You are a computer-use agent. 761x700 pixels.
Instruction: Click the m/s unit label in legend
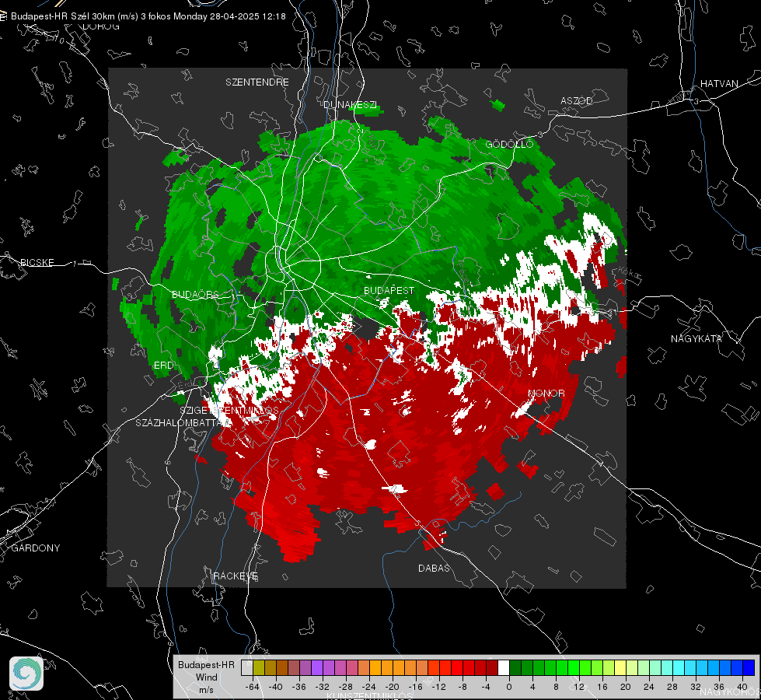206,690
